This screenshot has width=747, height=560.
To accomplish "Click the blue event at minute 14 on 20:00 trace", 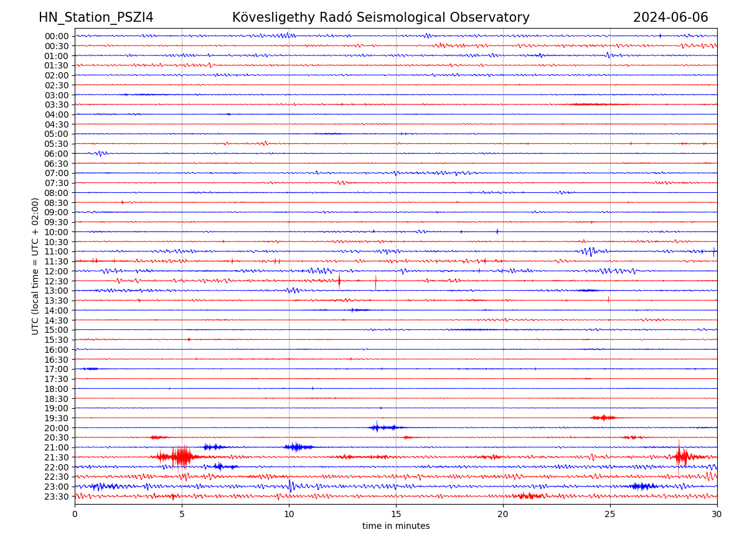I will (377, 427).
